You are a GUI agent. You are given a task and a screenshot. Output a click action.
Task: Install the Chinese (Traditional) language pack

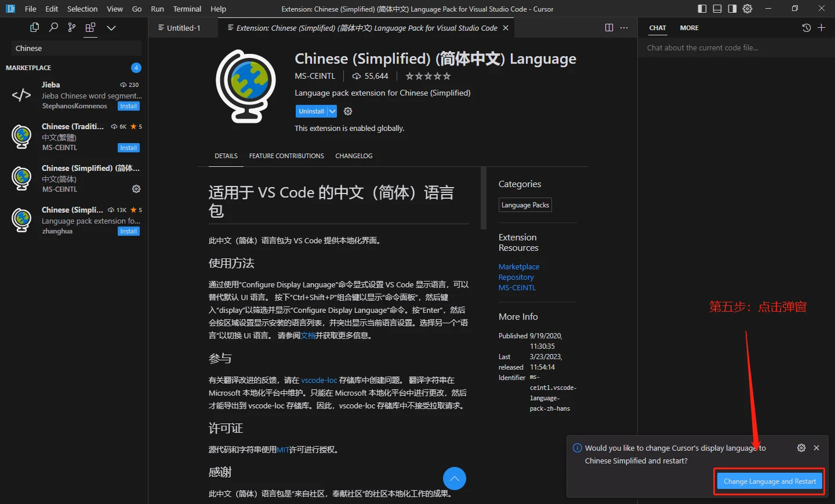point(129,148)
